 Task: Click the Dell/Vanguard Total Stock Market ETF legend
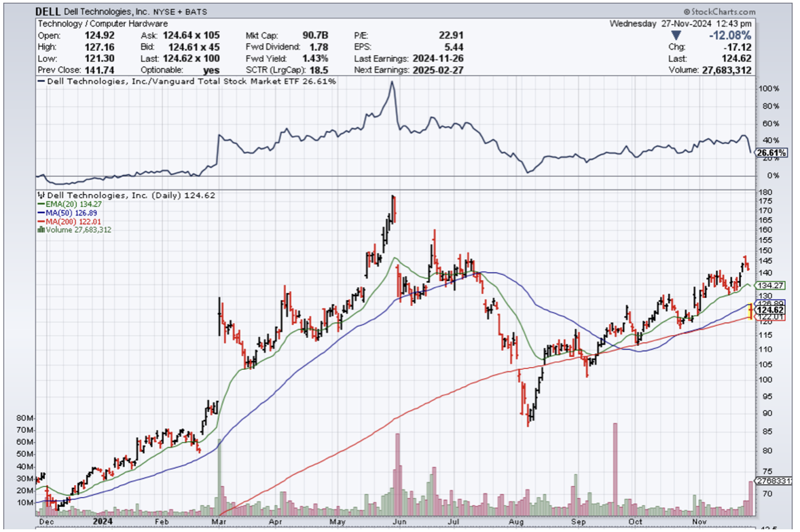187,81
